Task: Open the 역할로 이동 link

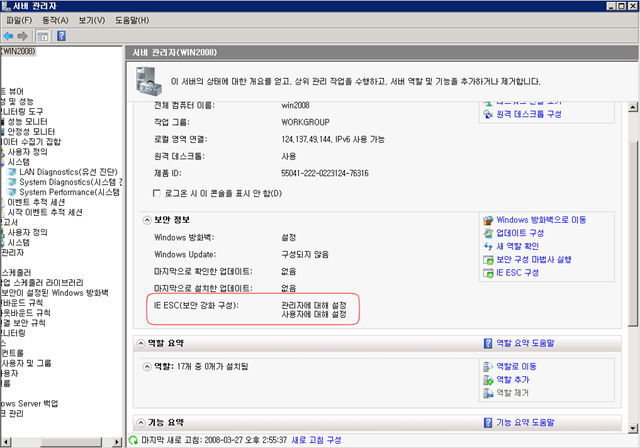Action: 516,366
